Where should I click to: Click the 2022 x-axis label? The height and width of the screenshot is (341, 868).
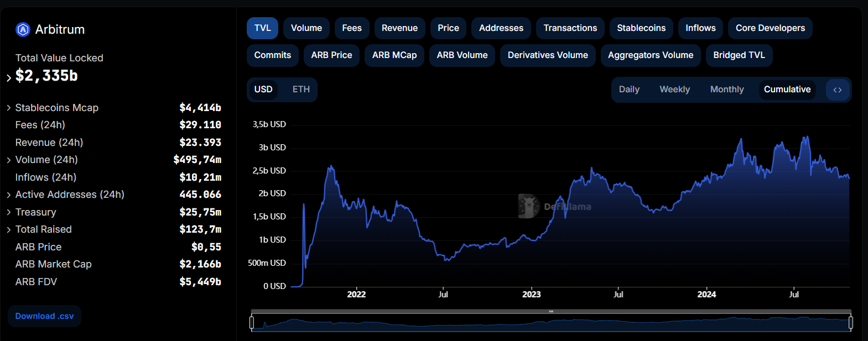356,295
